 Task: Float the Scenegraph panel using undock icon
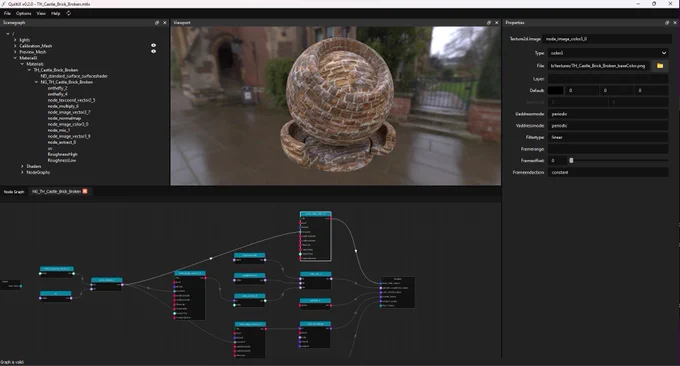(x=157, y=23)
